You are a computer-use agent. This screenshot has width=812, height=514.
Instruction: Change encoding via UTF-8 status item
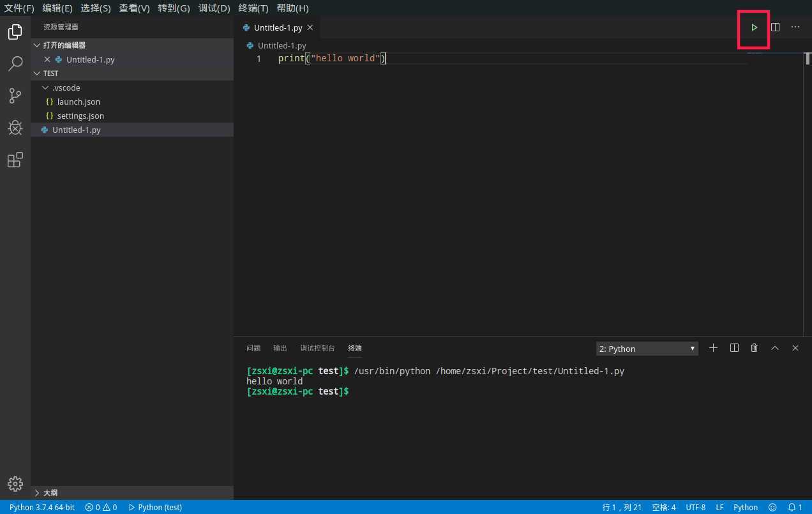tap(696, 507)
